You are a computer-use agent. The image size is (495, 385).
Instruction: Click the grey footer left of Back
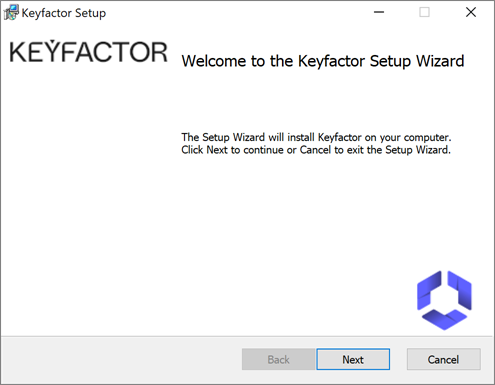[x=122, y=360]
